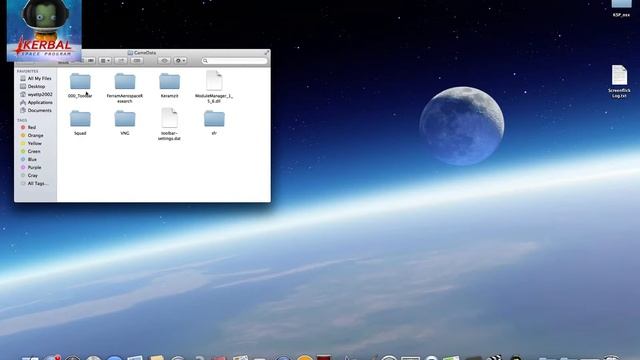Select the Red tag
640x360 pixels.
29,127
